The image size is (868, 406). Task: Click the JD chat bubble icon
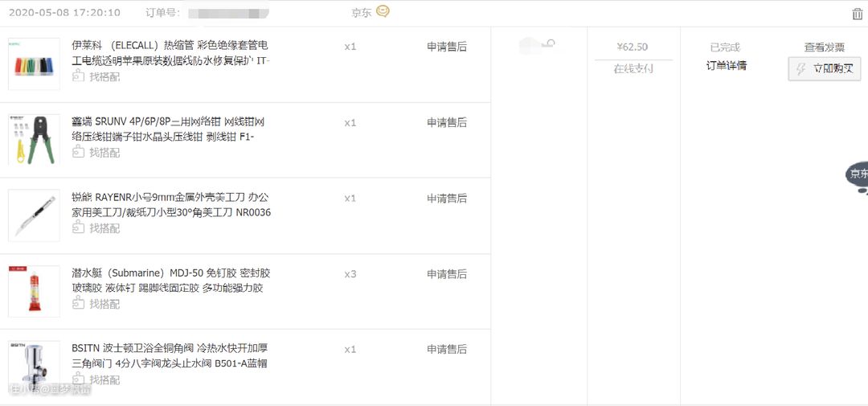pyautogui.click(x=383, y=11)
